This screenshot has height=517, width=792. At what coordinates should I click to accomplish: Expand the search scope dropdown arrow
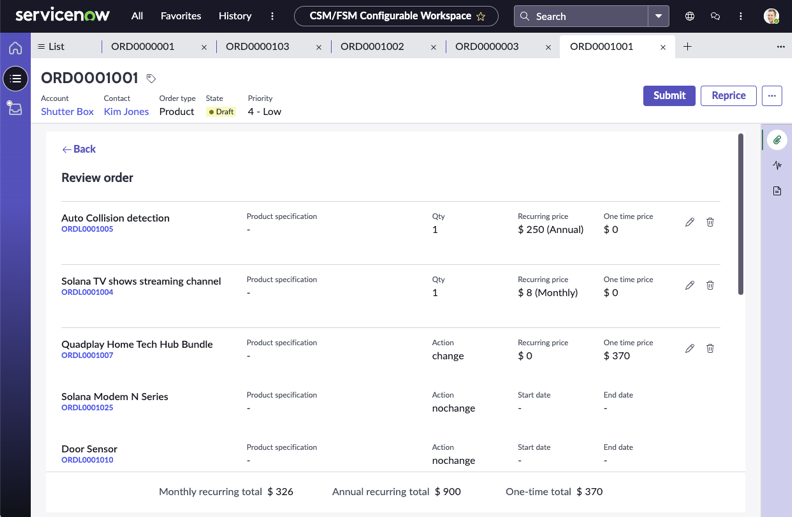658,16
